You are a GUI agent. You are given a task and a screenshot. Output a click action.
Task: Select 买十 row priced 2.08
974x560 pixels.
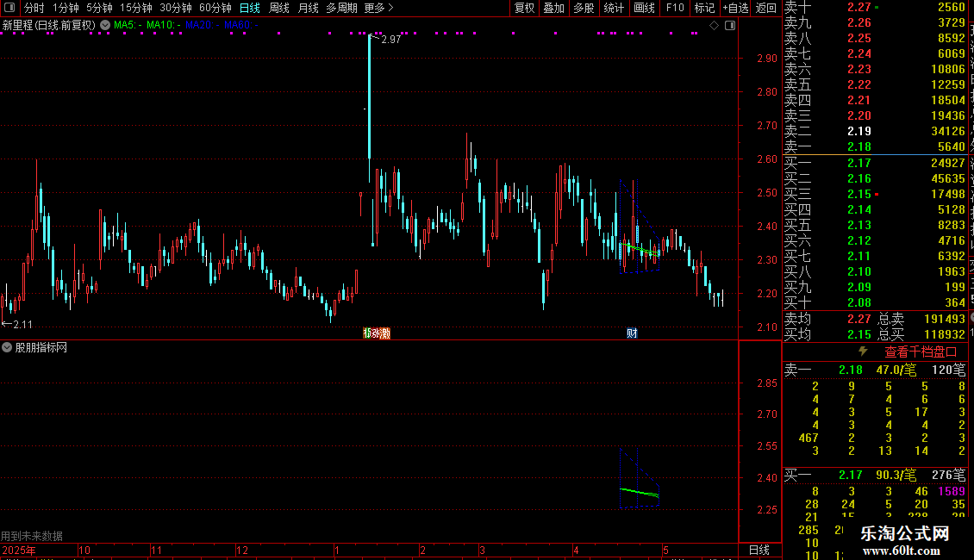875,302
